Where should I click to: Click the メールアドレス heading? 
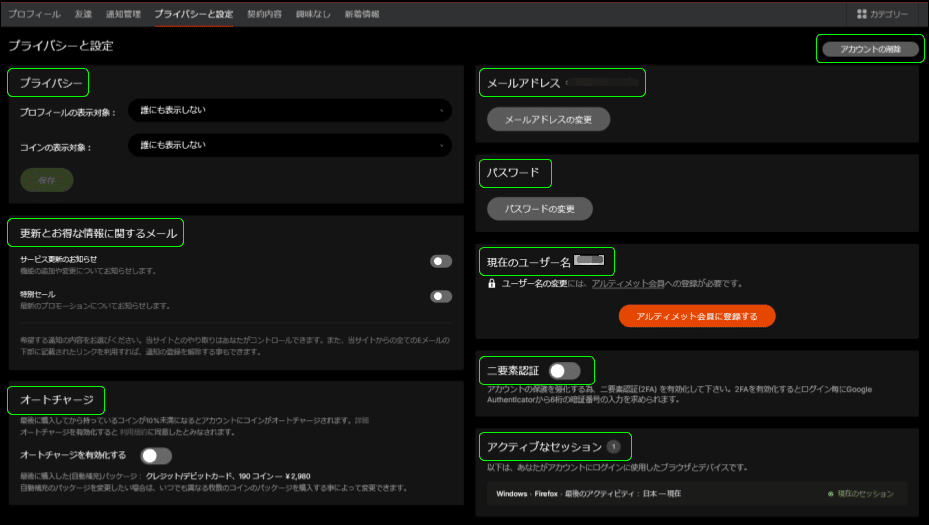(523, 83)
